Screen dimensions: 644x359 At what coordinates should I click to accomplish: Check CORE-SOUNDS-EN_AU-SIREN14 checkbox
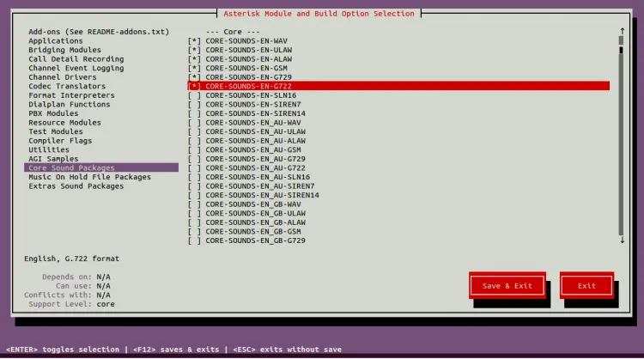coord(194,195)
